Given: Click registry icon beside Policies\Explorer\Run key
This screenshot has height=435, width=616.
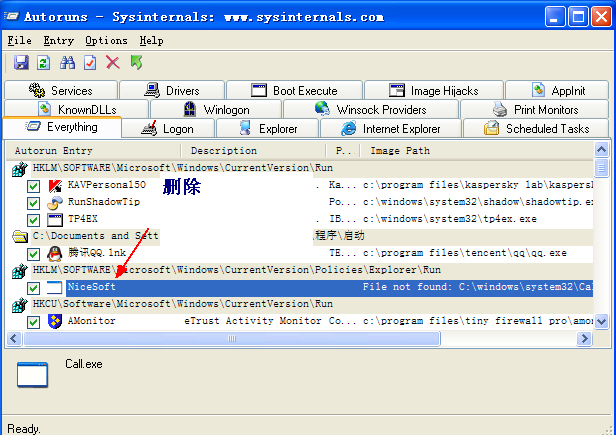Looking at the screenshot, I should pos(20,271).
